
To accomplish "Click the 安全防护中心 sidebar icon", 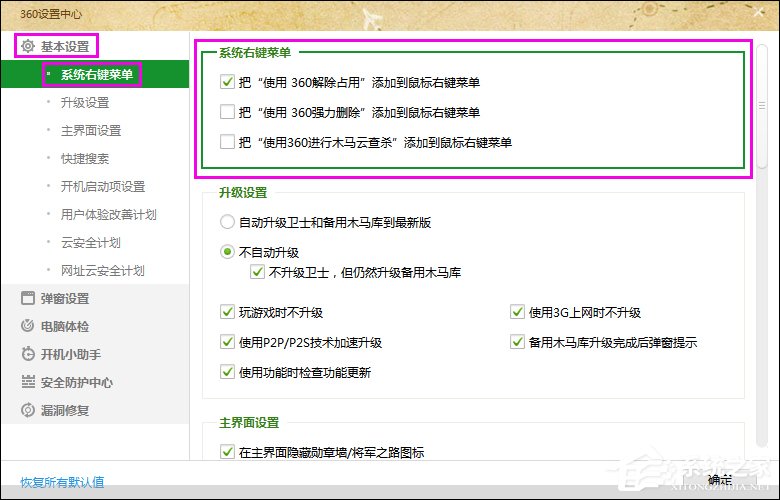I will (28, 382).
